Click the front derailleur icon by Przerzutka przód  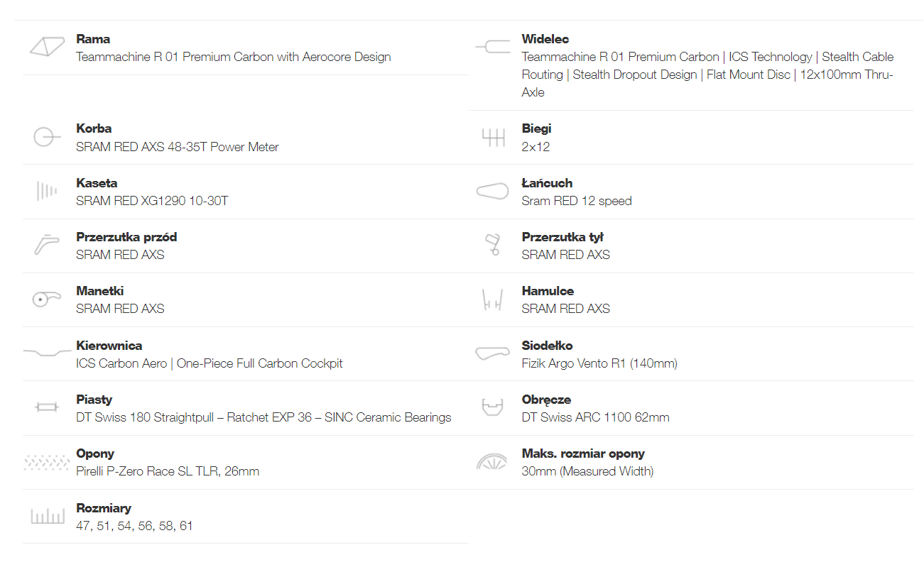click(47, 246)
